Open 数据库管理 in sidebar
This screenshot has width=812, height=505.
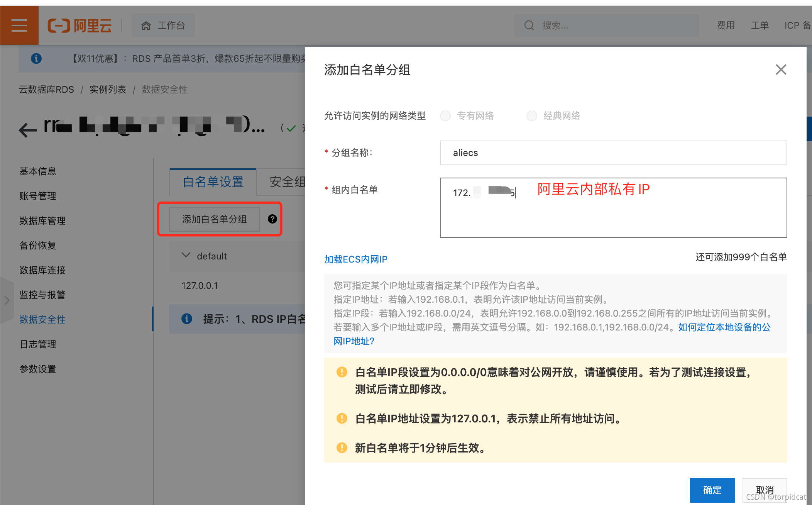click(x=42, y=220)
